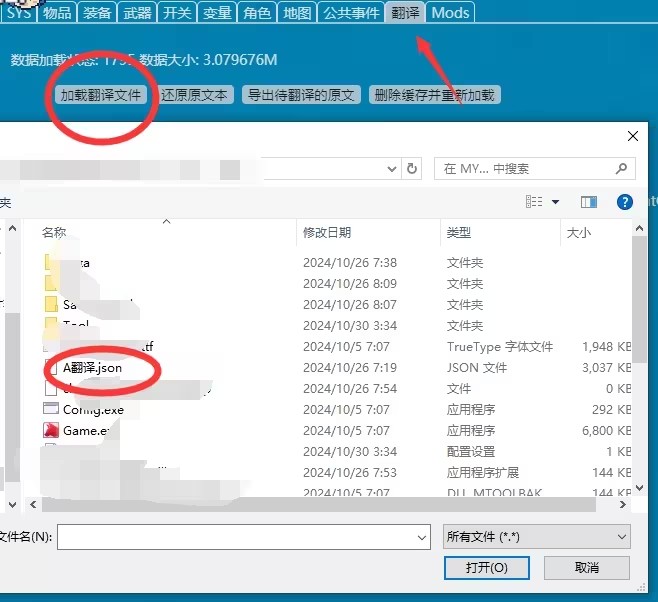
Task: Open the SYS tab
Action: coord(19,12)
